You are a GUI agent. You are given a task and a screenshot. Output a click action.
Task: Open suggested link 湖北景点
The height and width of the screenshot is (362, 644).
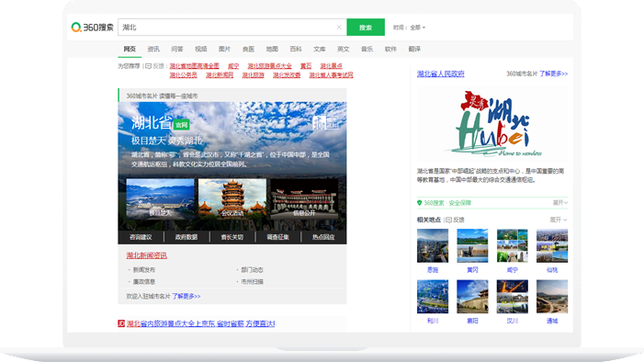331,66
